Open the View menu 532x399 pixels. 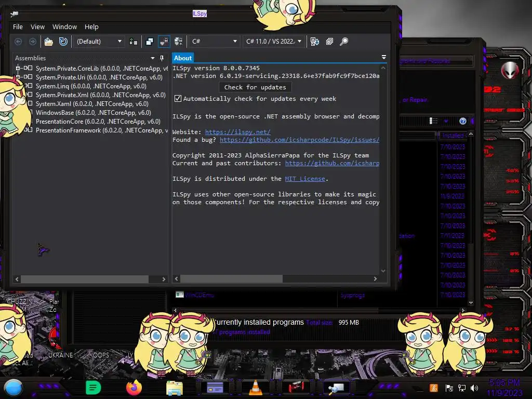pos(37,27)
